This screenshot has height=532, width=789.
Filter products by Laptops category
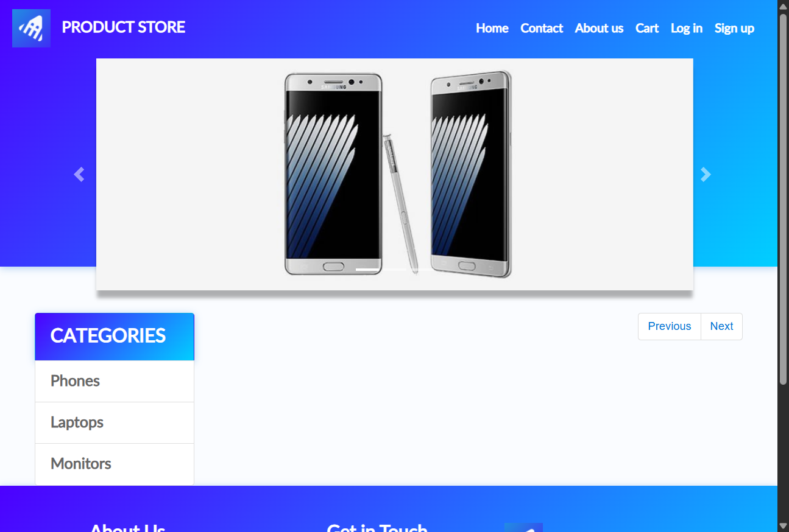tap(115, 422)
